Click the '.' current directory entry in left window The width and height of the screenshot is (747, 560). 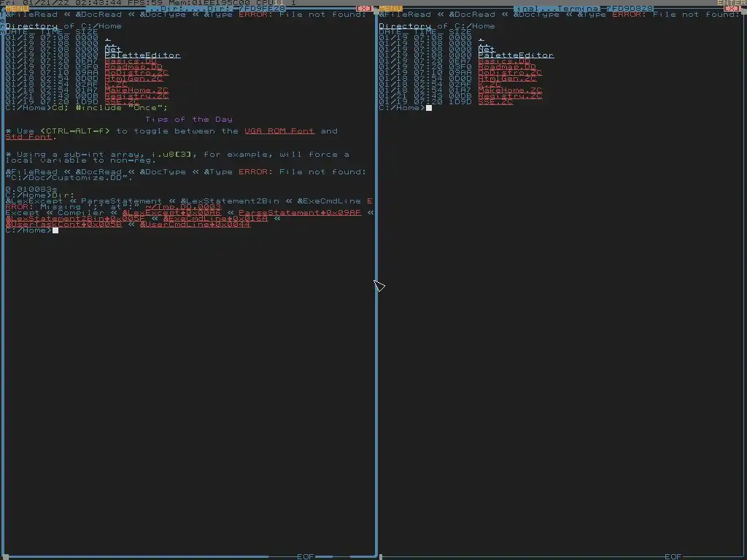pos(108,38)
